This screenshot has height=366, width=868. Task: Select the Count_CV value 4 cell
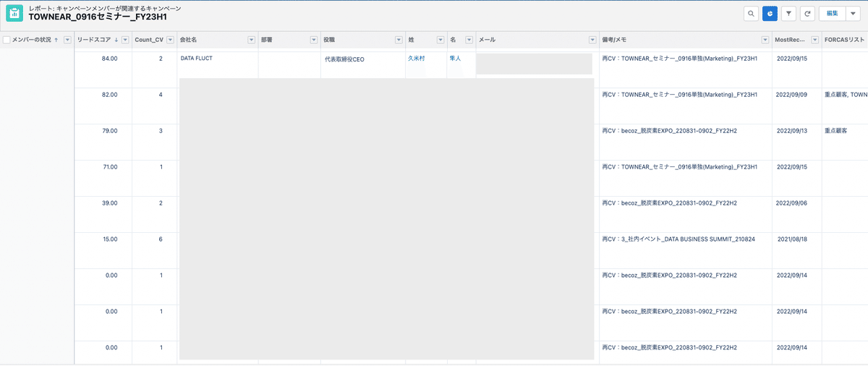pos(154,106)
